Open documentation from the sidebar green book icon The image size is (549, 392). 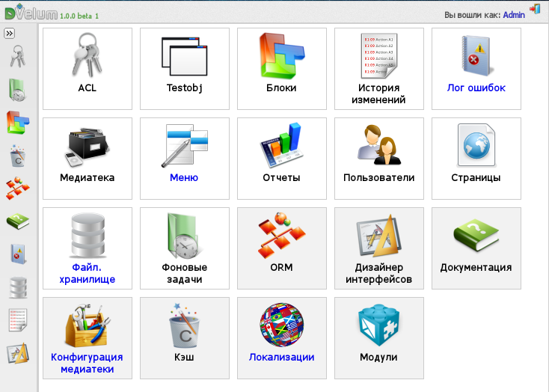pyautogui.click(x=17, y=221)
